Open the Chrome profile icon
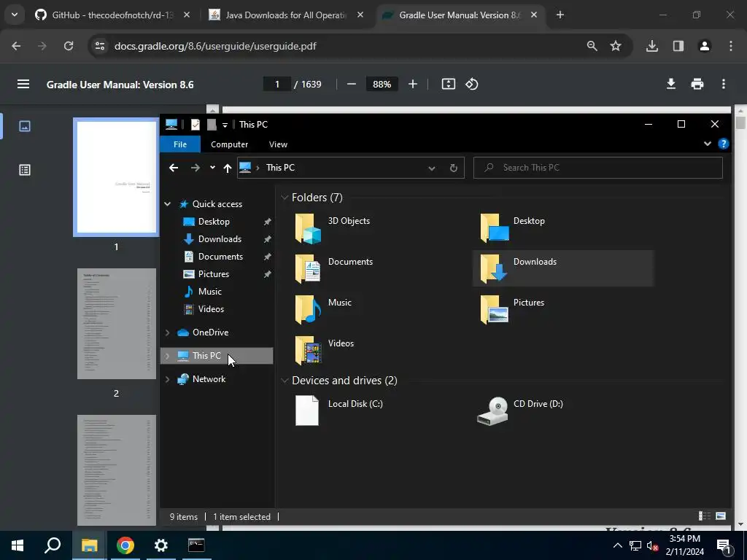The height and width of the screenshot is (560, 747). 704,46
